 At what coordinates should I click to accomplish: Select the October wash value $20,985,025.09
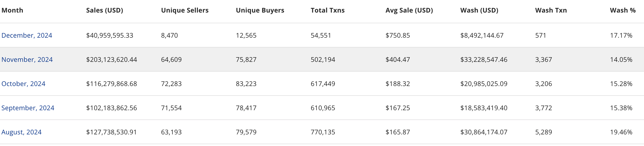[484, 84]
